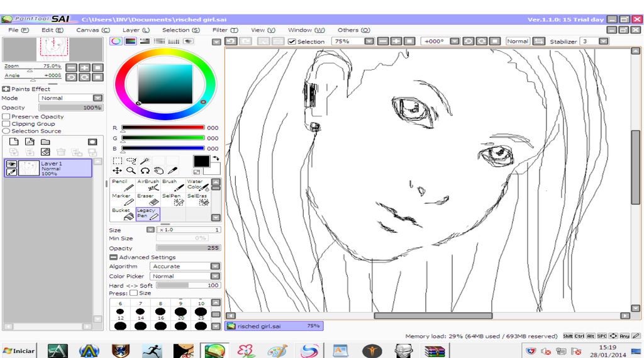Open the Filter menu

(225, 30)
